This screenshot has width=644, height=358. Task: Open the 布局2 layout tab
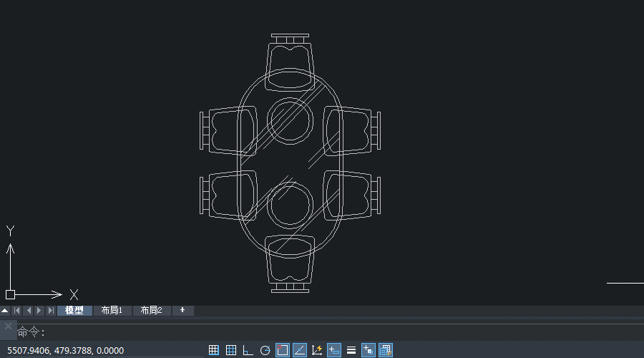point(151,311)
